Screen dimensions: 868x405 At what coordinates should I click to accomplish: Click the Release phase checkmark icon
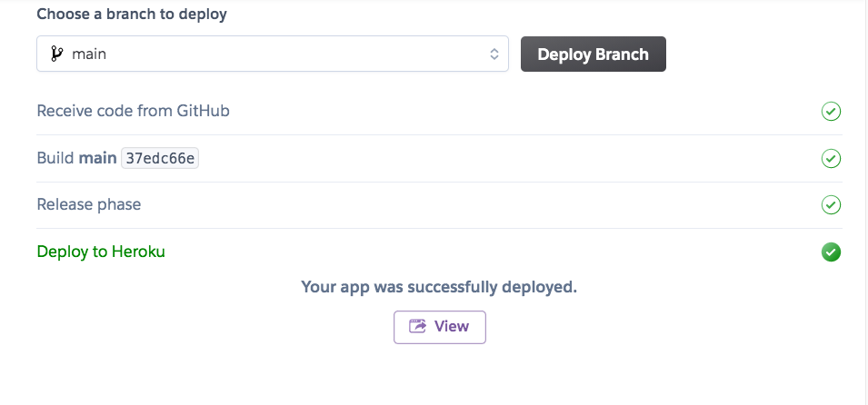coord(831,204)
